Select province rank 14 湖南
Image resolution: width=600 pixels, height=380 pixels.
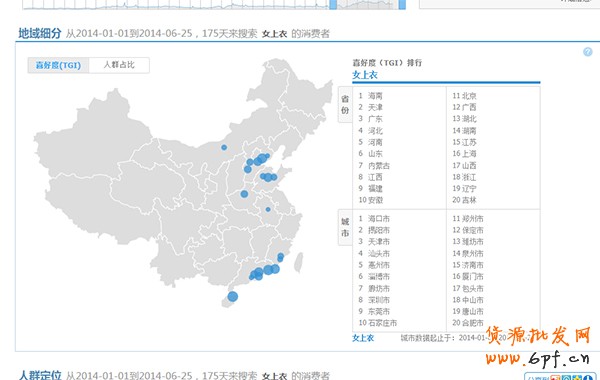[464, 130]
